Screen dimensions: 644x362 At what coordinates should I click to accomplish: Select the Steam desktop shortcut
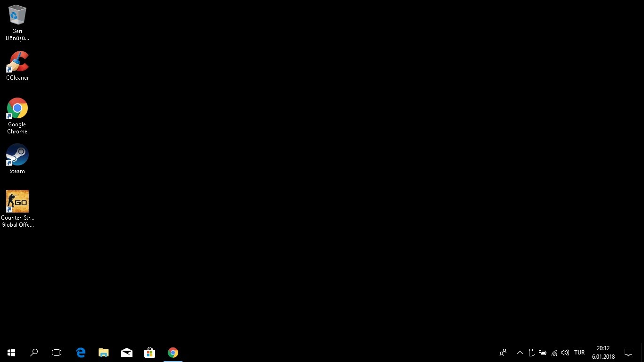(17, 159)
